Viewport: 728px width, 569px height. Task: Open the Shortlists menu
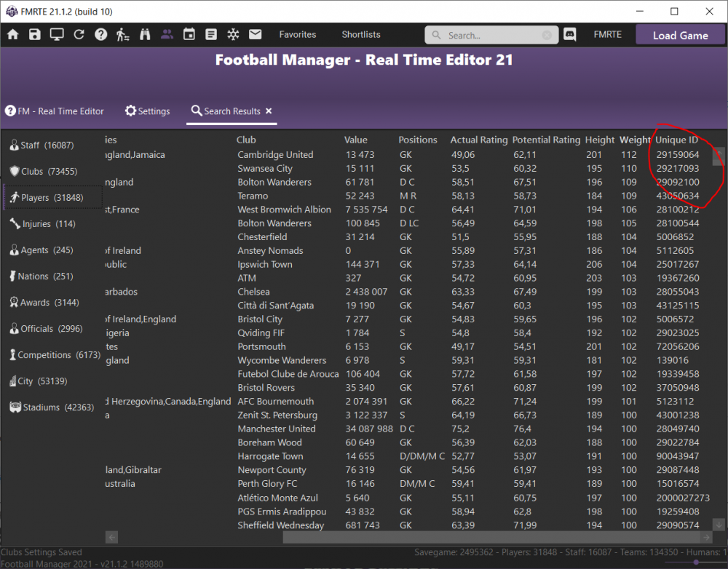pos(361,34)
